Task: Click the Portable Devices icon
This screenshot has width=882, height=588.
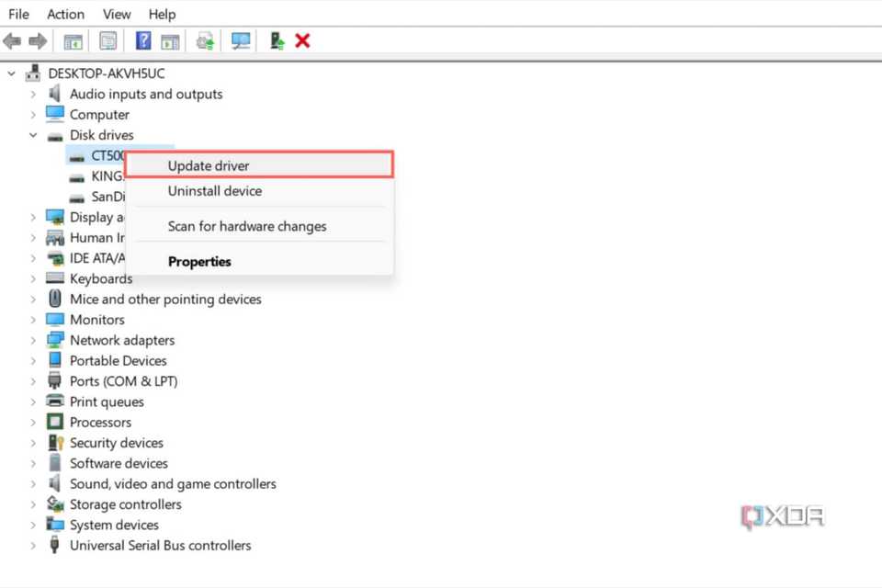Action: click(x=55, y=359)
